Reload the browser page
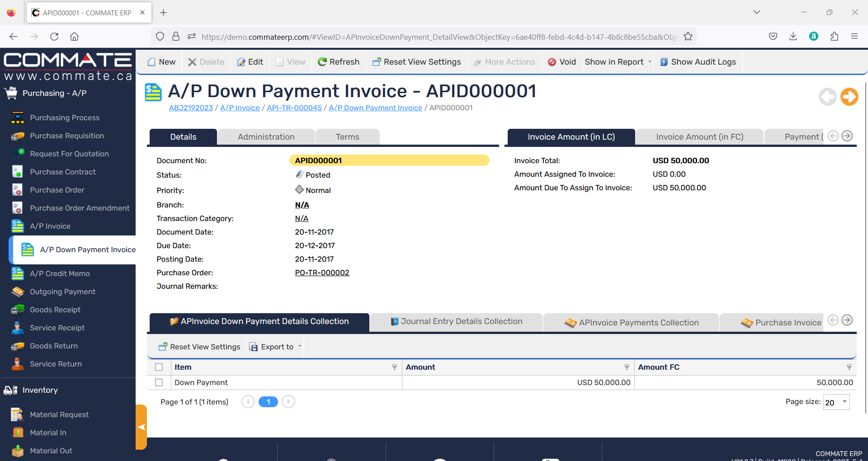 (x=54, y=37)
